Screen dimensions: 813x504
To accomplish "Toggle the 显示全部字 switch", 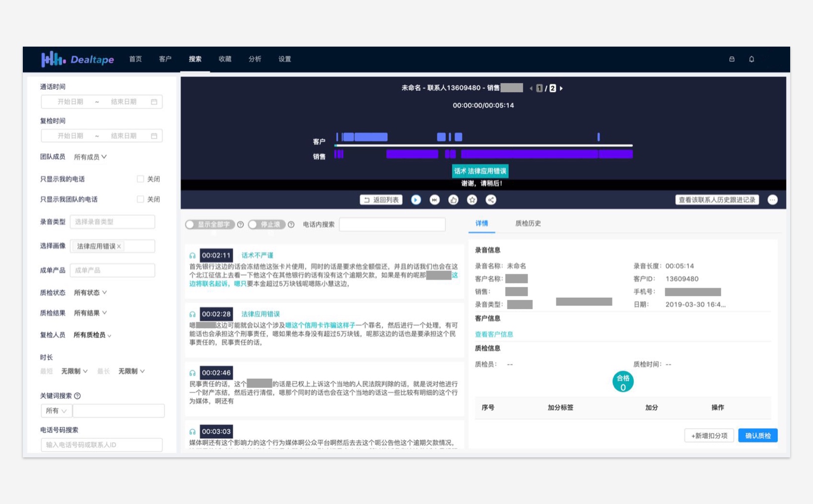I will pyautogui.click(x=209, y=225).
